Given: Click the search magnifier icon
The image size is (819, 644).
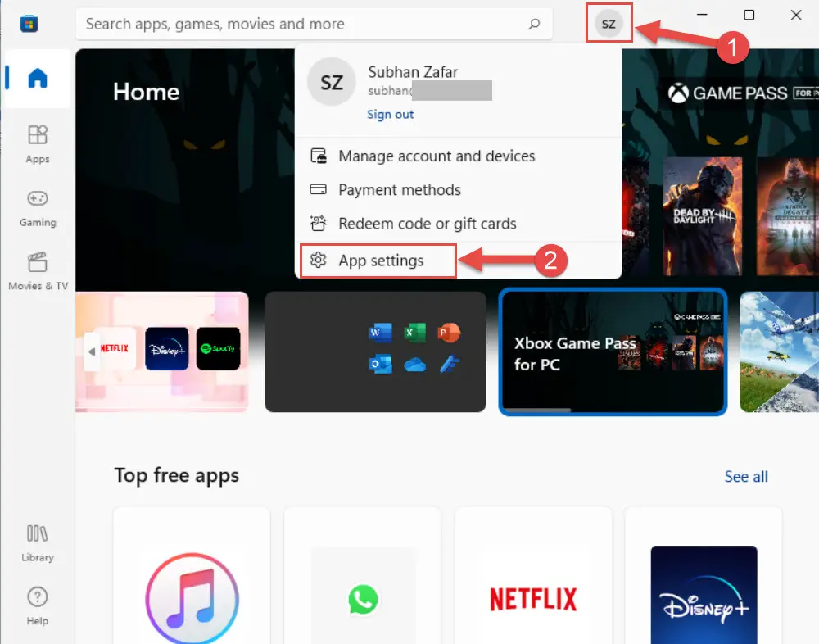Looking at the screenshot, I should coord(534,24).
